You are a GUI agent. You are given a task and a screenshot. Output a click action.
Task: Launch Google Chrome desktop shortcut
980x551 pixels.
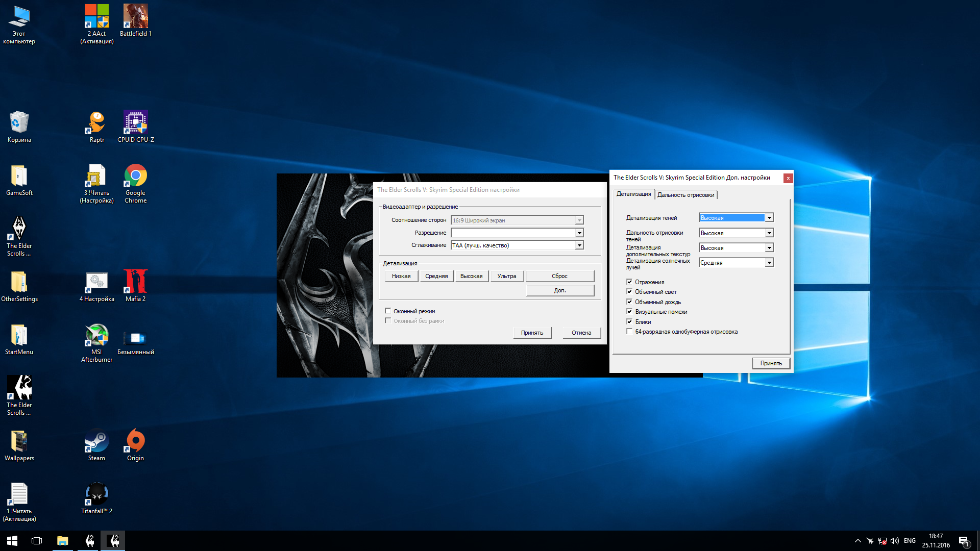point(135,184)
